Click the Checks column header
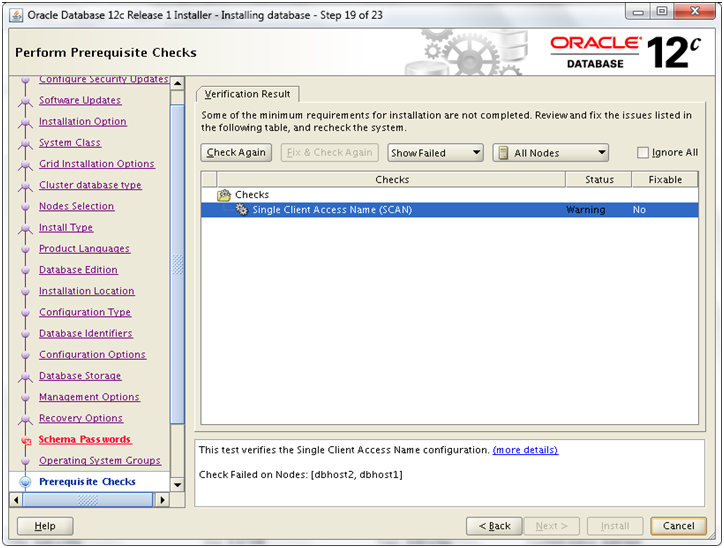Image resolution: width=724 pixels, height=548 pixels. tap(392, 180)
